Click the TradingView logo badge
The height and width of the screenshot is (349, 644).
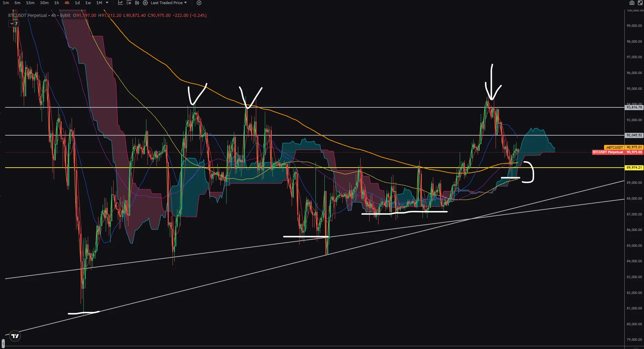tap(15, 336)
